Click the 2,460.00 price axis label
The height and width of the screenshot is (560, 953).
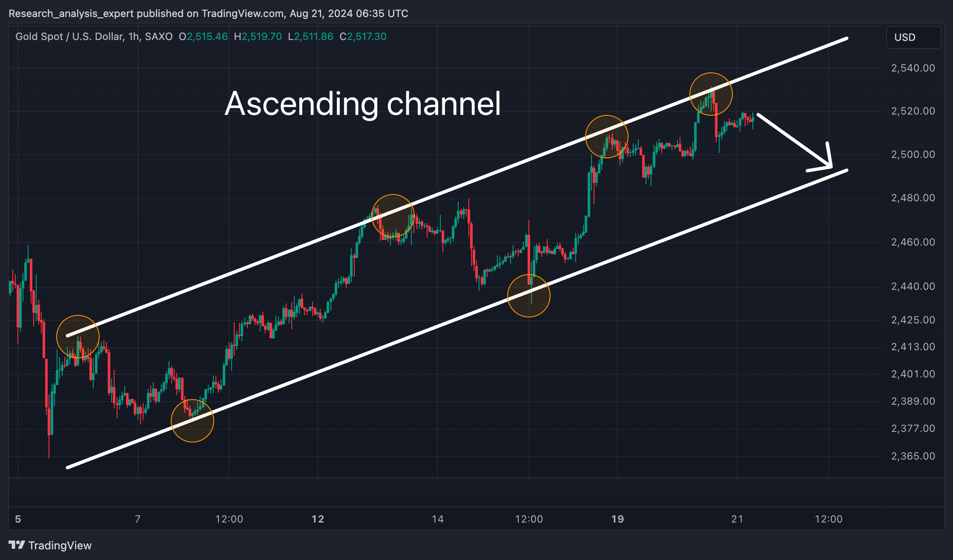[x=913, y=242]
